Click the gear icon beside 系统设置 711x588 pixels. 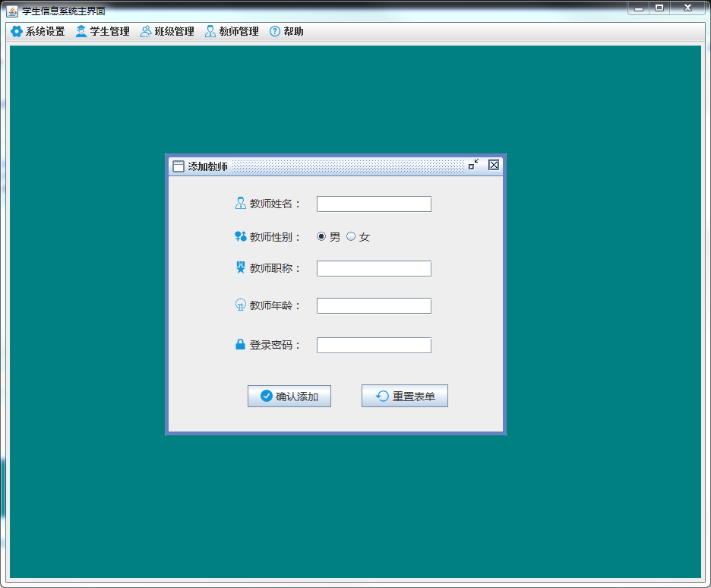16,32
